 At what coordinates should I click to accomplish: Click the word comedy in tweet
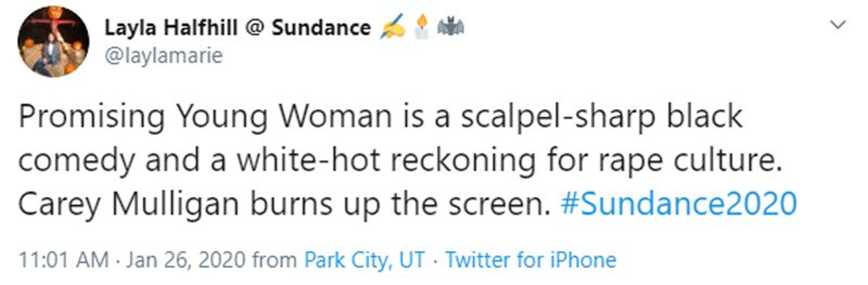(x=76, y=160)
